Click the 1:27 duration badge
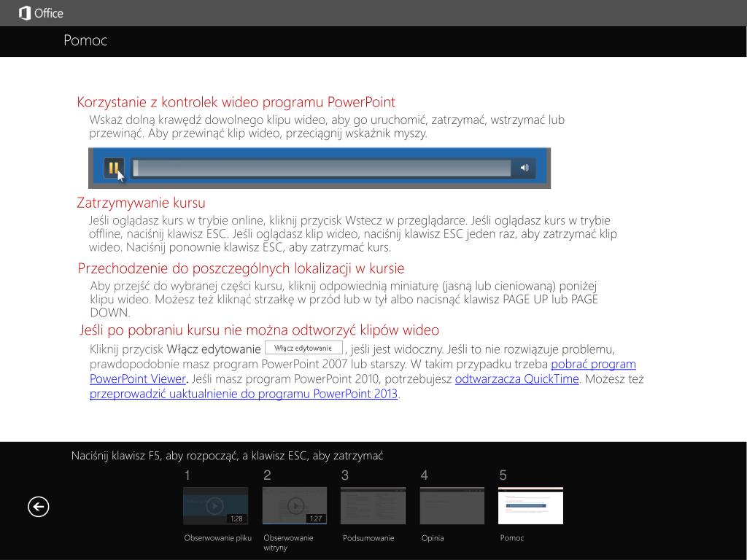Image resolution: width=747 pixels, height=560 pixels. pos(315,518)
